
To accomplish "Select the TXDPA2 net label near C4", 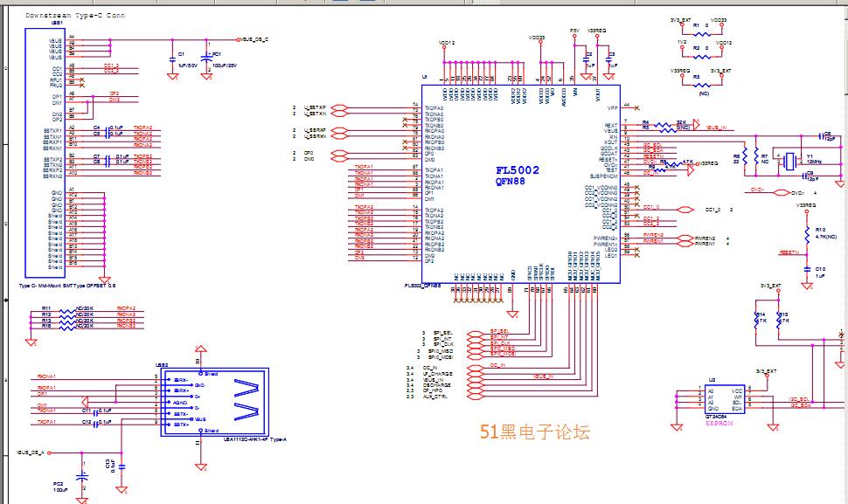I will [x=142, y=128].
